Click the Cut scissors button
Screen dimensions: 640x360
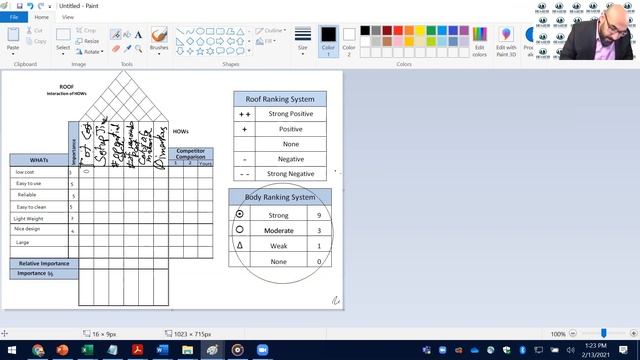(35, 31)
